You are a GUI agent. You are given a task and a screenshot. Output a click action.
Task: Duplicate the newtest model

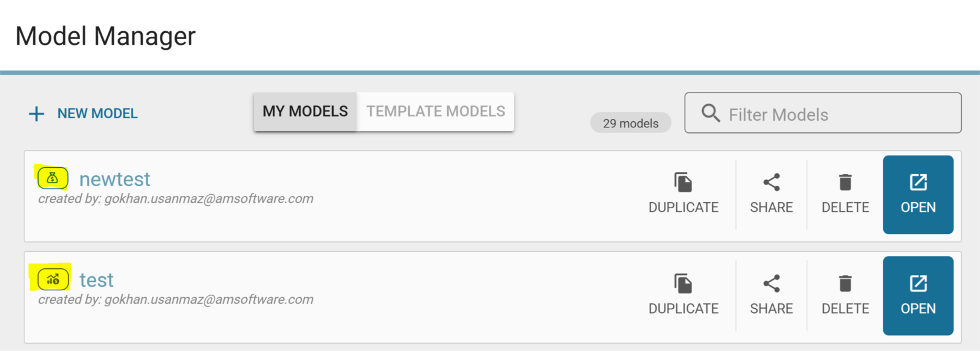pos(683,194)
